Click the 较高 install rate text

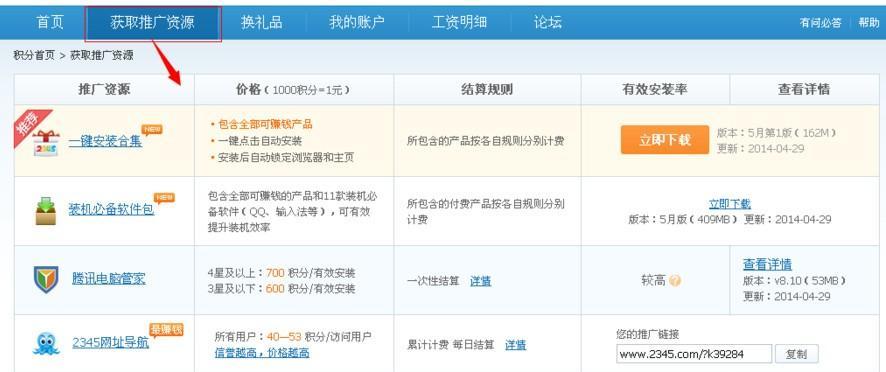(653, 280)
